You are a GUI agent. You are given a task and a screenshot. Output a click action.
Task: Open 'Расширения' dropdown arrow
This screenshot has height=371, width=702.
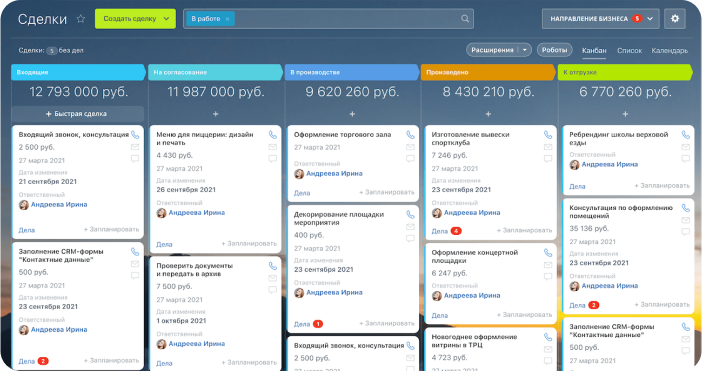tap(525, 50)
